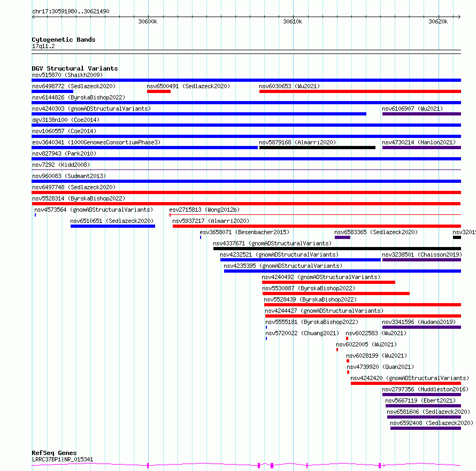
Task: Click the nsv6106907 (Wu2021) purple variant
Action: [x=421, y=114]
